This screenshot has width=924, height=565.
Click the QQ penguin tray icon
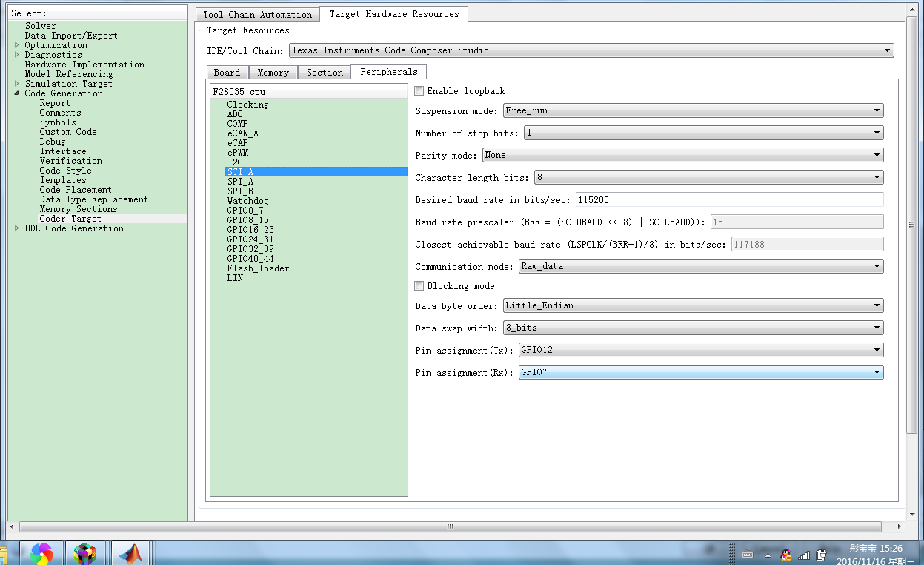click(786, 555)
